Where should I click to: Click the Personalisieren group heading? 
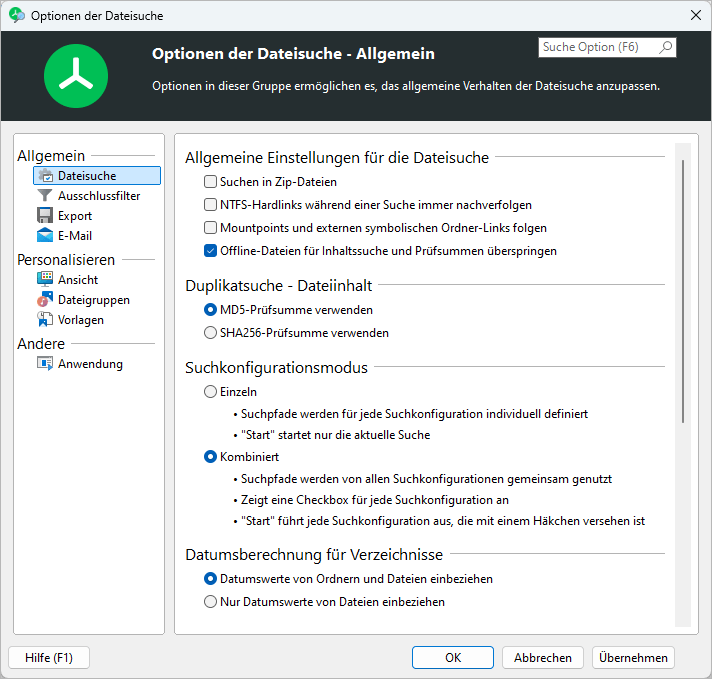(x=66, y=260)
